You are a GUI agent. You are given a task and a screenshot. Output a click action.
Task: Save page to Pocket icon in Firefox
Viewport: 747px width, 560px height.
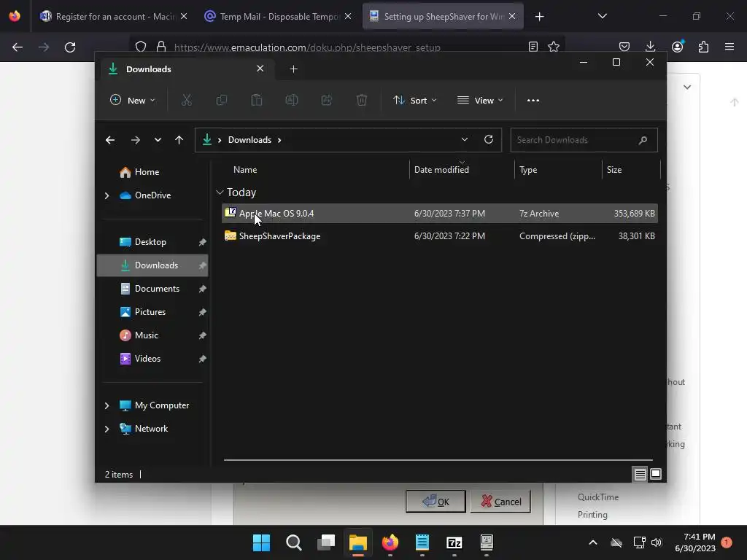[x=624, y=47]
